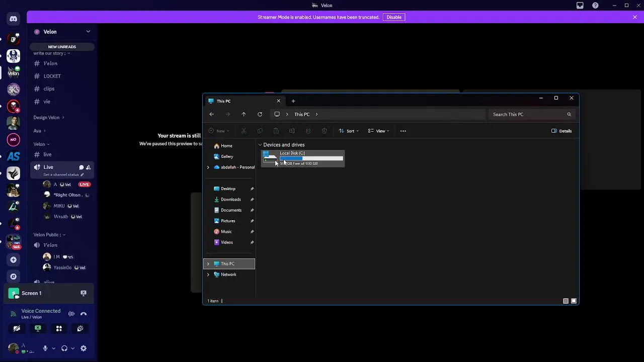The image size is (644, 362).
Task: Set a channel status for Live
Action: pyautogui.click(x=63, y=174)
